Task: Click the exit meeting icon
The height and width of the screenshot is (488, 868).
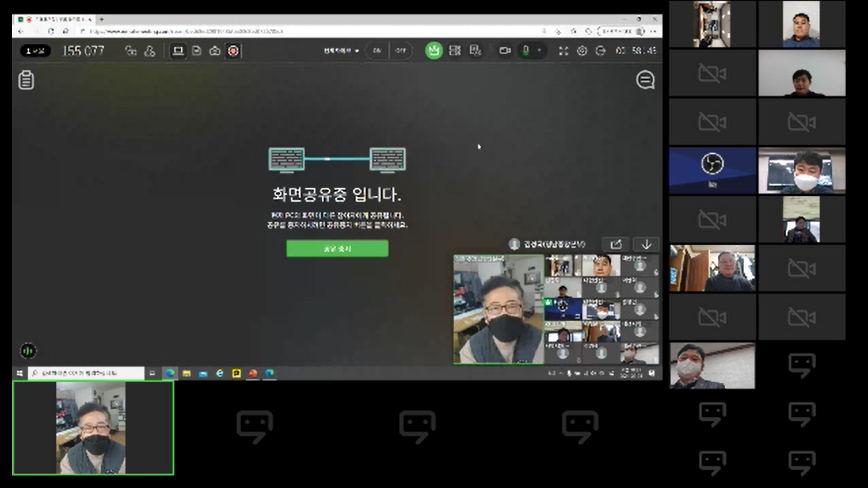Action: click(x=600, y=51)
